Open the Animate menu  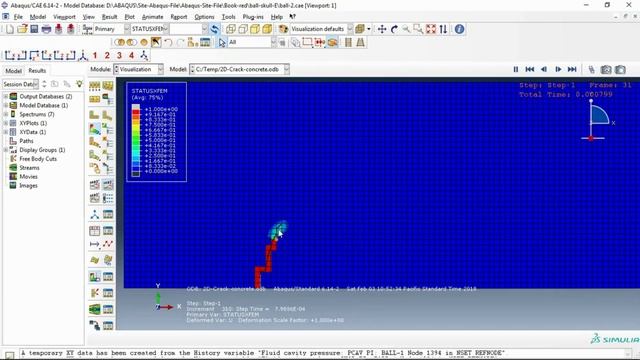(x=152, y=17)
